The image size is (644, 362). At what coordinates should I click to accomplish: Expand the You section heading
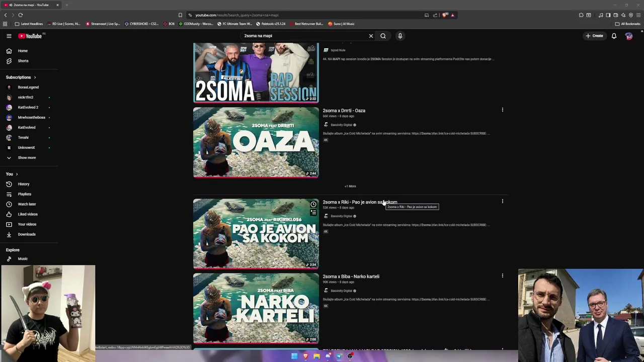point(12,174)
